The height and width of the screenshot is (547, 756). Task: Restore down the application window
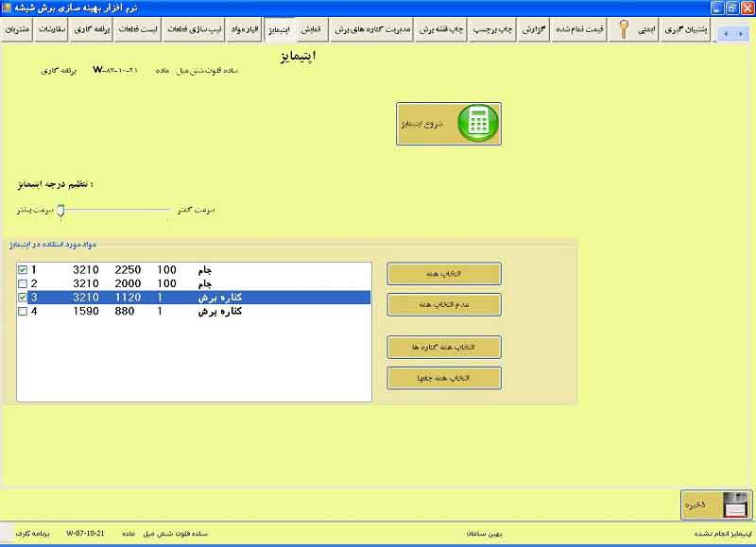click(732, 8)
